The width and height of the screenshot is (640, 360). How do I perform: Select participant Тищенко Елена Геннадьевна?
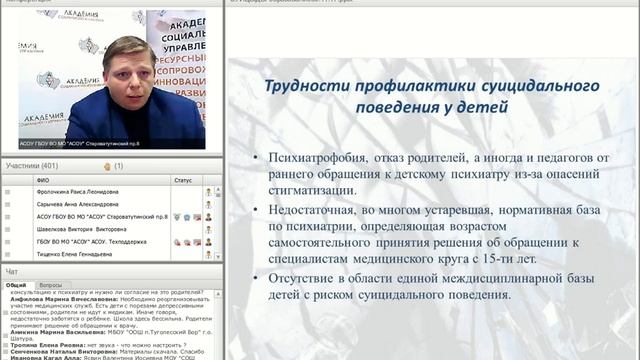[x=75, y=254]
